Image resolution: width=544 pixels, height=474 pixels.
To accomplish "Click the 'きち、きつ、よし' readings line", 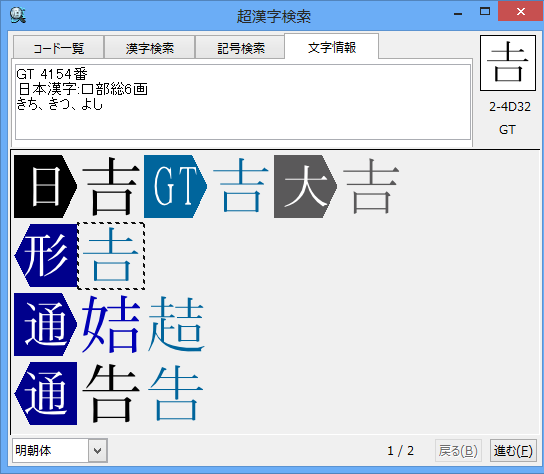I will [x=60, y=104].
